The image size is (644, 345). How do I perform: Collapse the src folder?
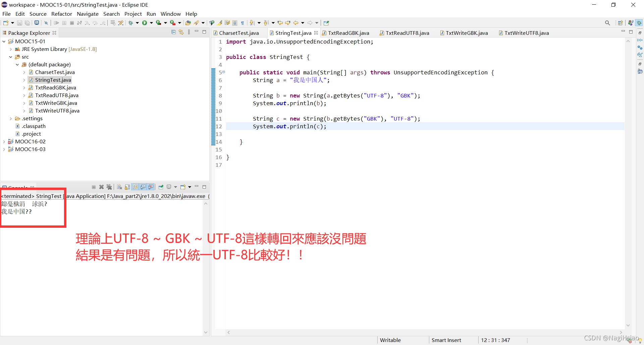(x=11, y=57)
